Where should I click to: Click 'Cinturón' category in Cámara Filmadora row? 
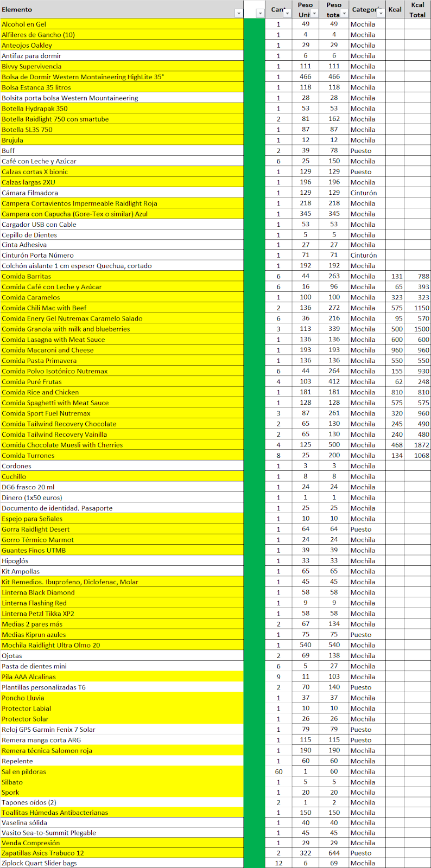[367, 193]
